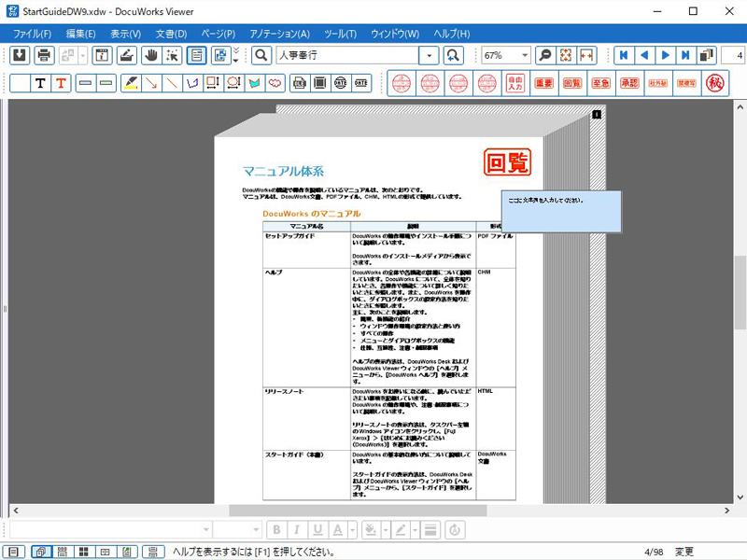The height and width of the screenshot is (560, 747).
Task: Select the red cloud freehand tool
Action: [275, 83]
